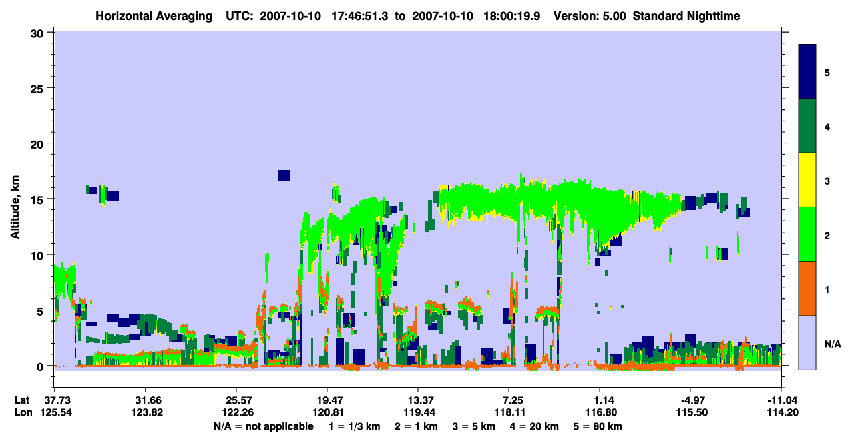Click the longitude value 118.11

click(509, 412)
